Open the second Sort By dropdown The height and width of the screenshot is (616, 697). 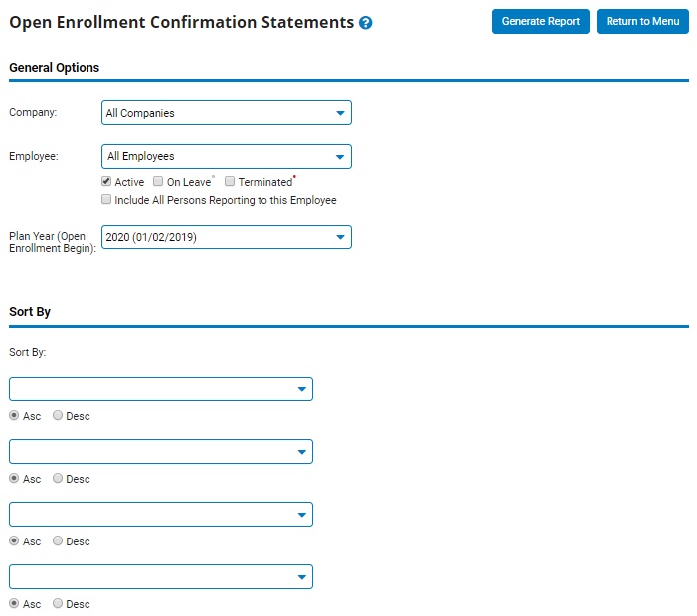click(161, 452)
